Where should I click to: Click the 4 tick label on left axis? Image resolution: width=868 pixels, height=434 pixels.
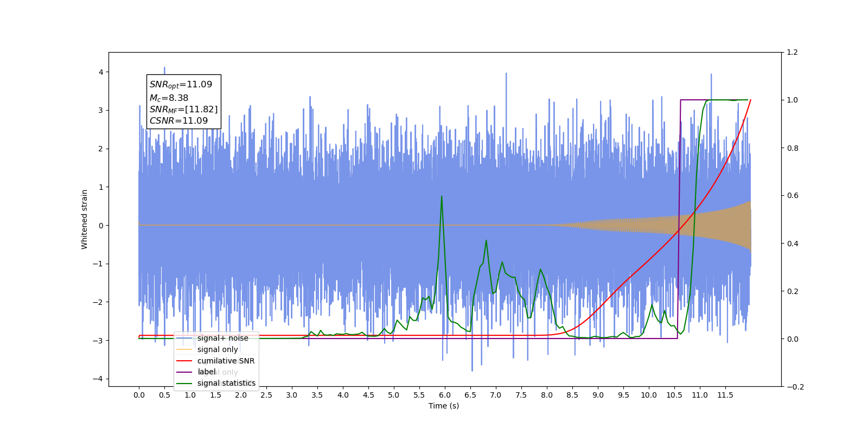coord(101,72)
